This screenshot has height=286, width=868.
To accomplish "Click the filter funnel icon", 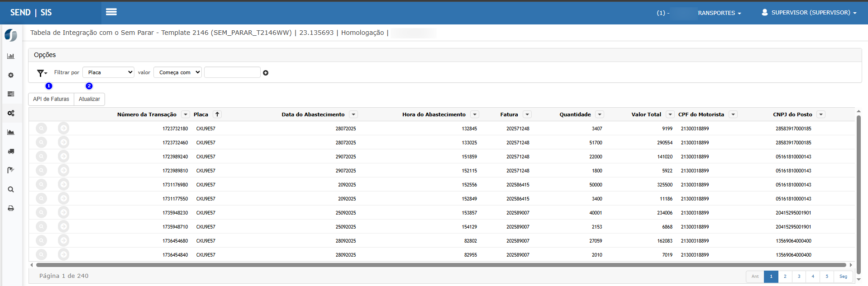I will pyautogui.click(x=42, y=73).
